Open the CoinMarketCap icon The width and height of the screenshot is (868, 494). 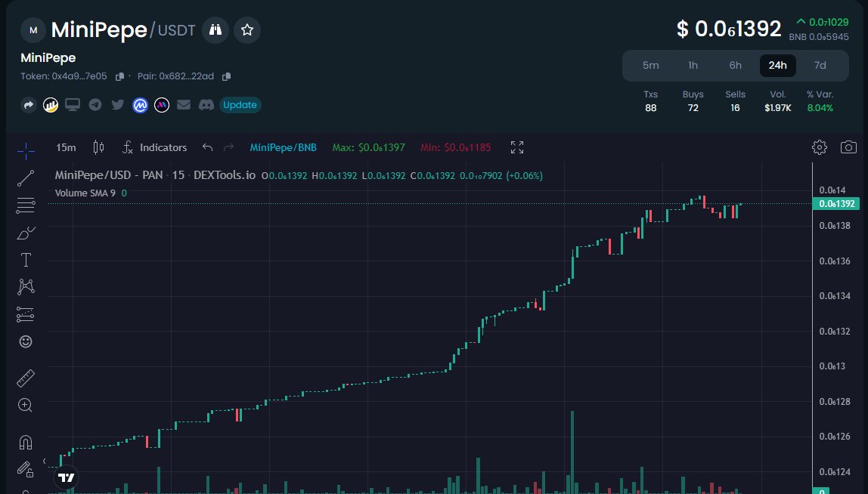(x=140, y=104)
